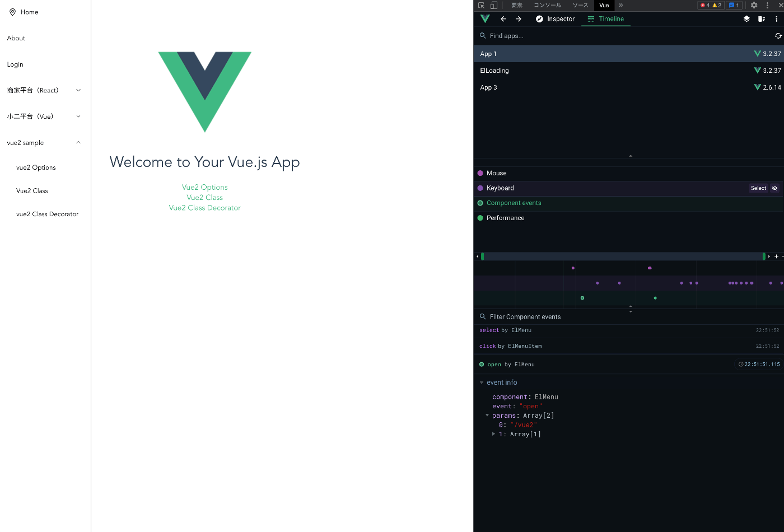Viewport: 784px width, 532px height.
Task: Click search icon in Filter Component events
Action: click(x=483, y=316)
